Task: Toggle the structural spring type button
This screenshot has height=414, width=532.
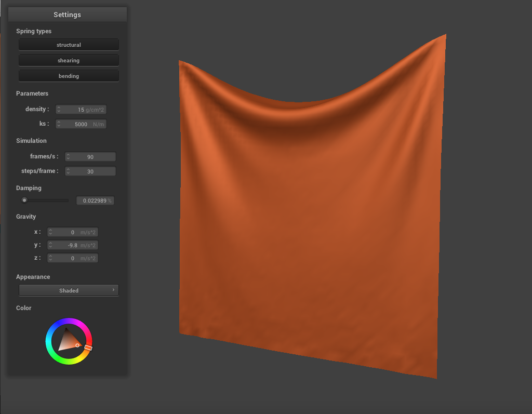Action: click(69, 45)
